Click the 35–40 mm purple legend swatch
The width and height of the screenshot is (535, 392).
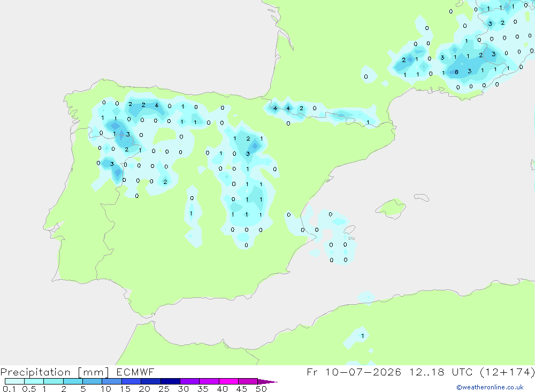[x=209, y=381]
